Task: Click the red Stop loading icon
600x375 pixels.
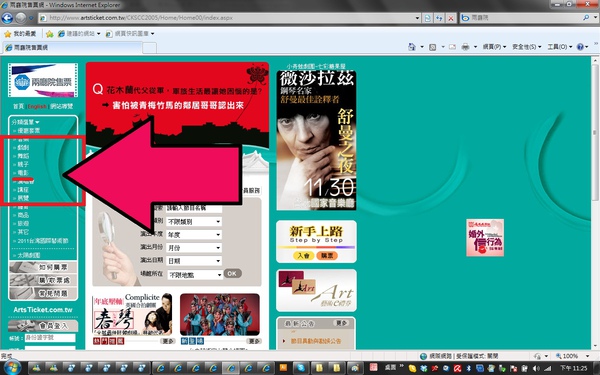Action: (451, 18)
